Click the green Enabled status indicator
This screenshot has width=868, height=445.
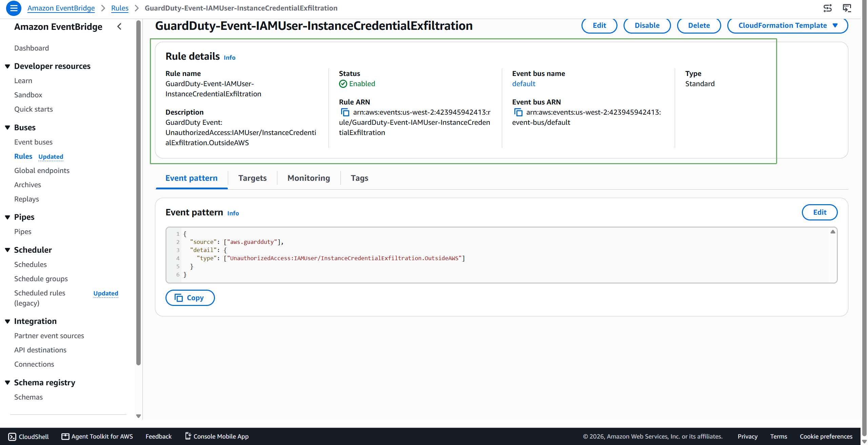pyautogui.click(x=357, y=84)
